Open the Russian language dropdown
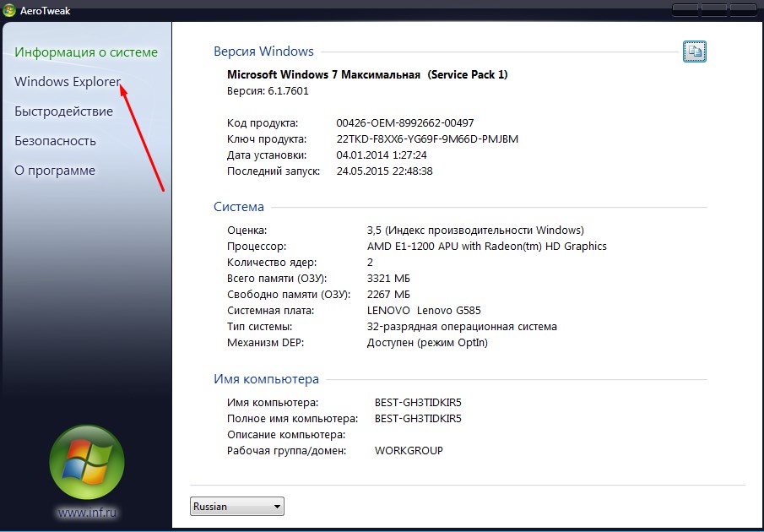This screenshot has height=532, width=764. click(x=237, y=506)
